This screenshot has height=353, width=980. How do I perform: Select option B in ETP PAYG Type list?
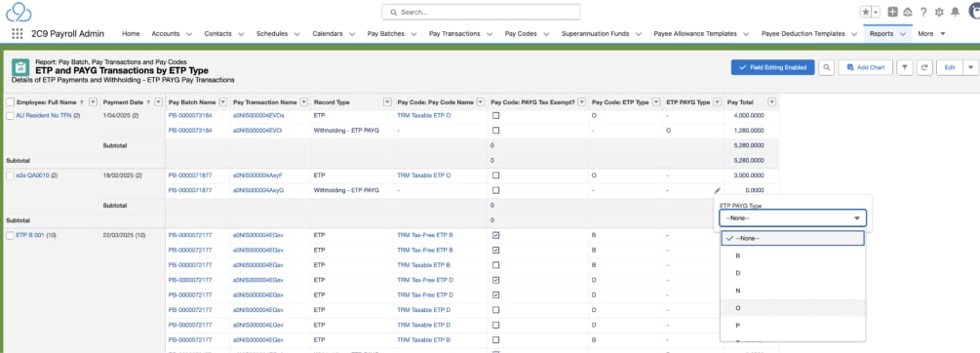click(793, 255)
